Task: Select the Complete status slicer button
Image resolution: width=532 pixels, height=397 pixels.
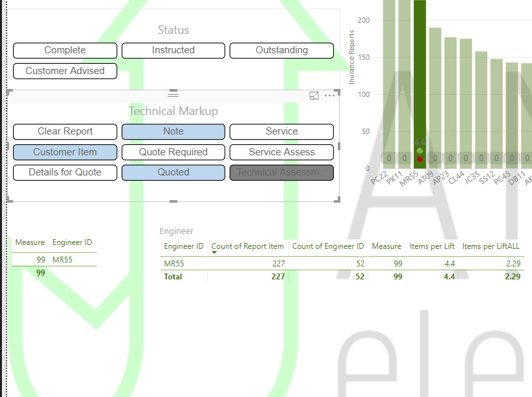Action: coord(65,50)
